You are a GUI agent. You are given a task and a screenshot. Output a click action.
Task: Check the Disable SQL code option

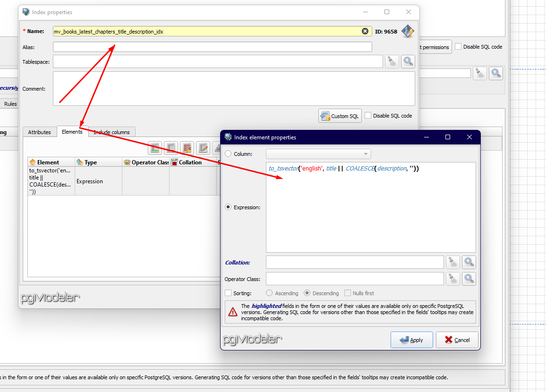[x=367, y=115]
